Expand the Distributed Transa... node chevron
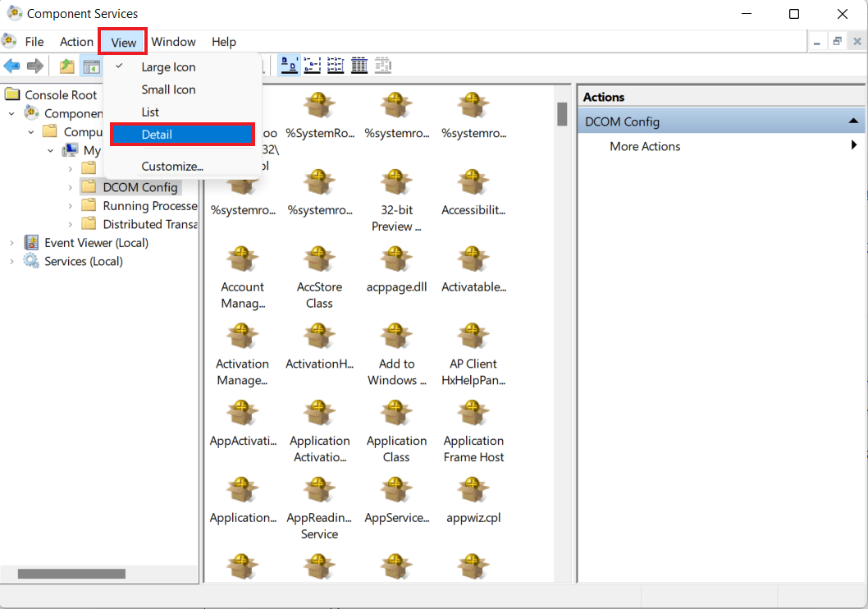Viewport: 868px width, 609px height. pyautogui.click(x=70, y=224)
